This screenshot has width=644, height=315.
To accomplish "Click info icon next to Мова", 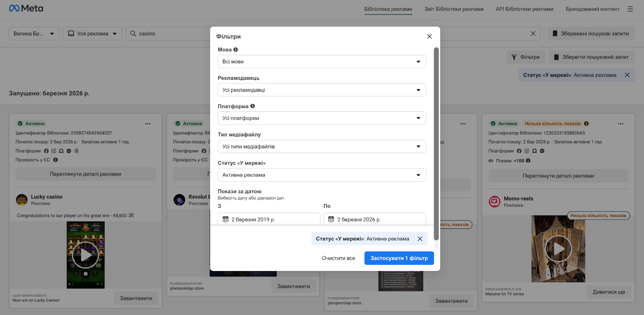I will (236, 50).
